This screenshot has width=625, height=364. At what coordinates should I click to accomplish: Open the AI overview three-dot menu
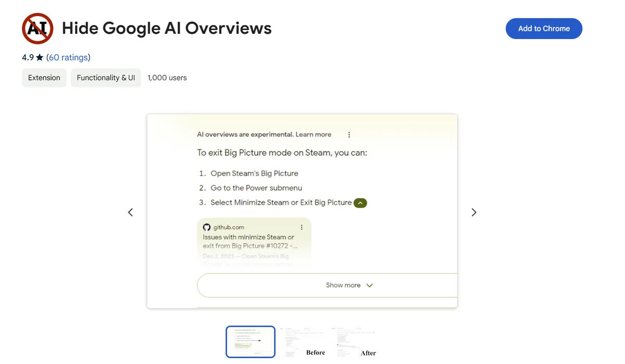(x=349, y=134)
